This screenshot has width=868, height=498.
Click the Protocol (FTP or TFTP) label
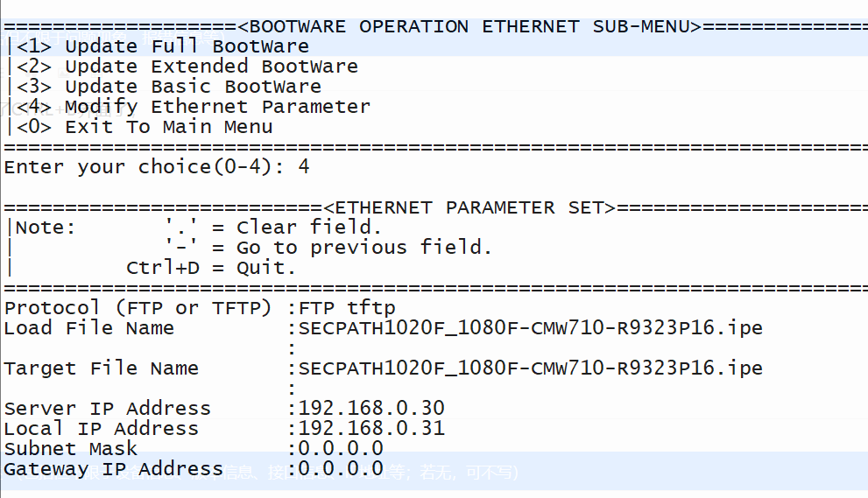[x=138, y=308]
